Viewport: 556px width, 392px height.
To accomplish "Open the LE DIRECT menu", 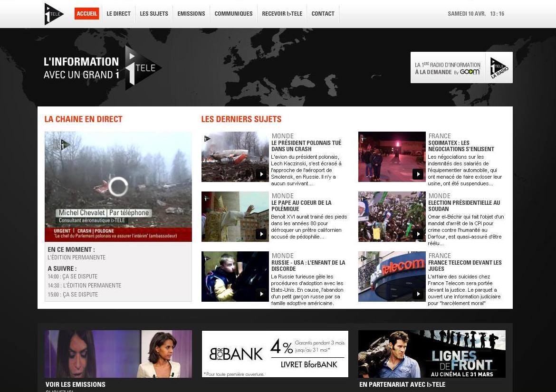I will point(118,14).
